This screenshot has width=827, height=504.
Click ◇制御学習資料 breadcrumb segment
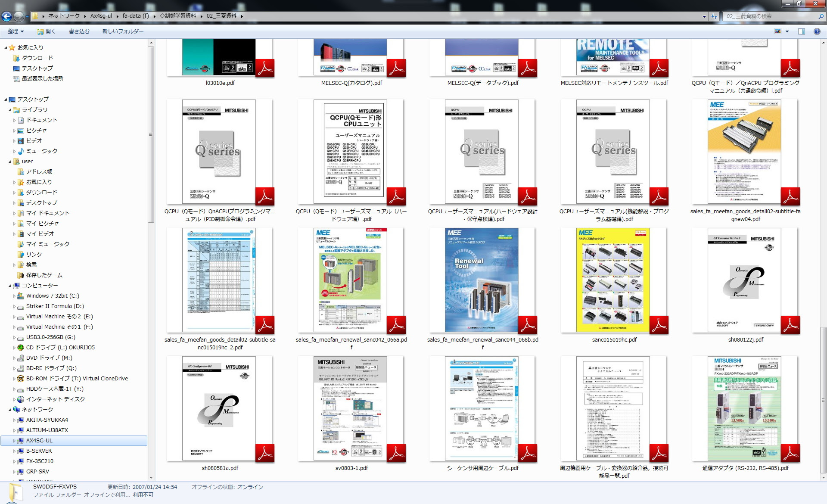click(x=177, y=16)
